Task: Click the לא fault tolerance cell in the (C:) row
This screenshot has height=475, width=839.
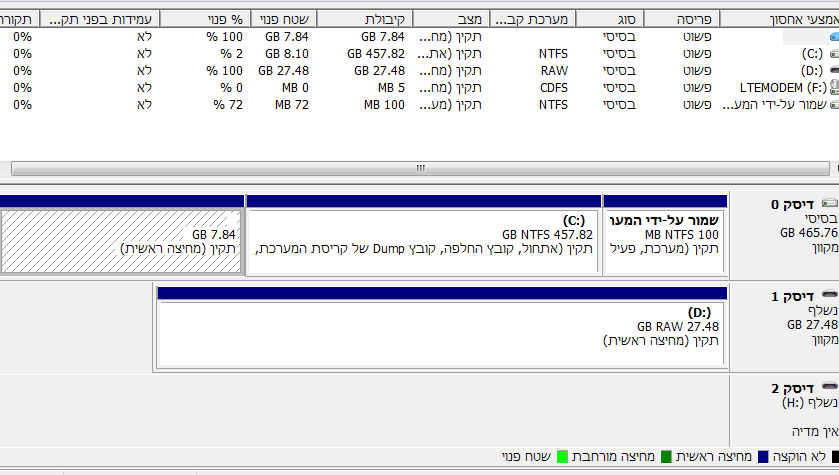Action: pyautogui.click(x=144, y=54)
